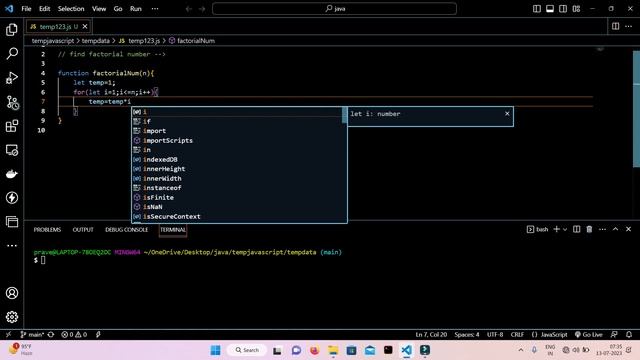Open the Edit menu
Screen dimensions: 640x360
tap(44, 9)
